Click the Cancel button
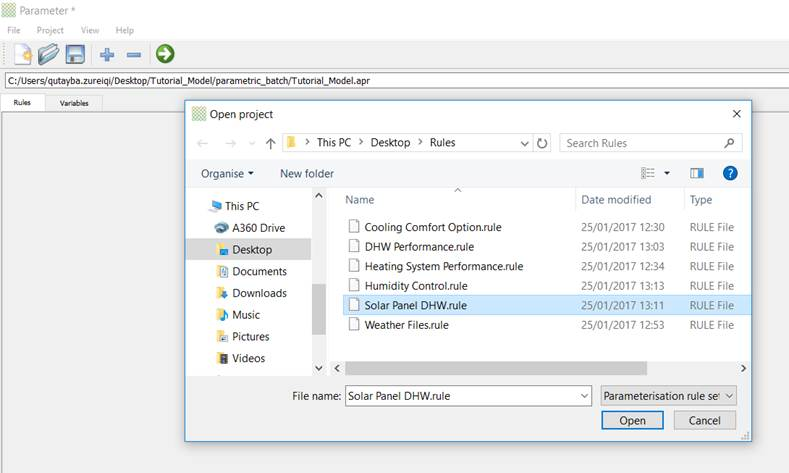 coord(704,421)
